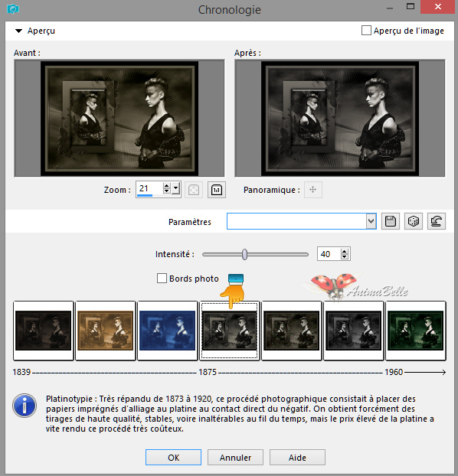Open the Zoom value dropdown arrow

click(x=175, y=188)
